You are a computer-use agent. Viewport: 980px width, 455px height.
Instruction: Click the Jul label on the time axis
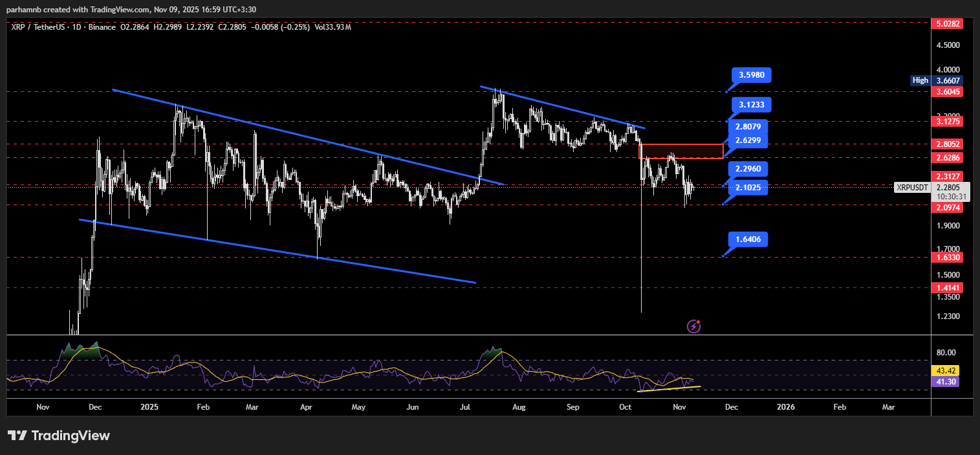coord(464,407)
